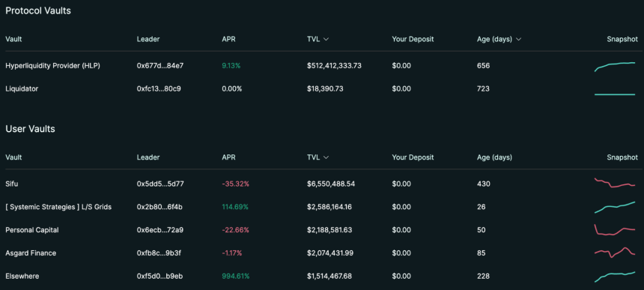Click leader address 0x5dd5...5d77
Viewport: 644px width, 290px height.
(160, 184)
